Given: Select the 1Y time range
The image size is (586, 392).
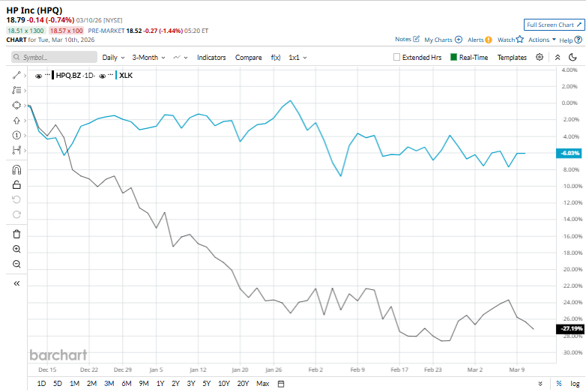Looking at the screenshot, I should (x=160, y=384).
